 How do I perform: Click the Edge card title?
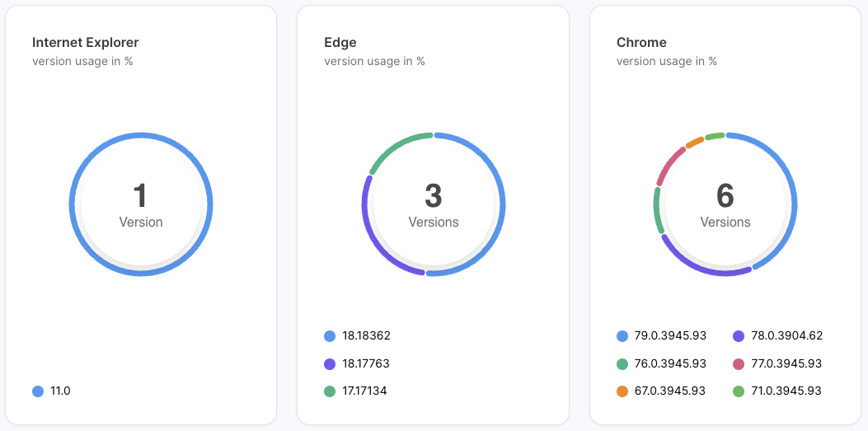click(x=340, y=42)
